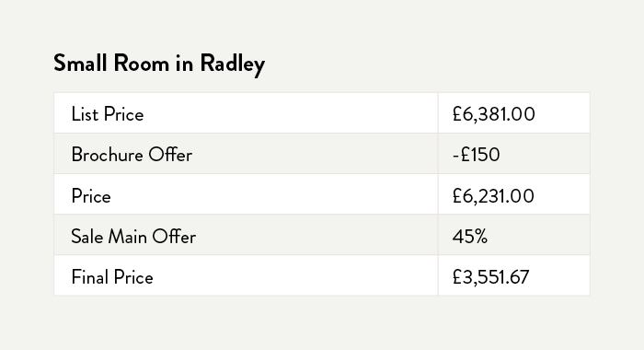Click the £6,381.00 list price value
This screenshot has width=644, height=350.
pos(494,114)
